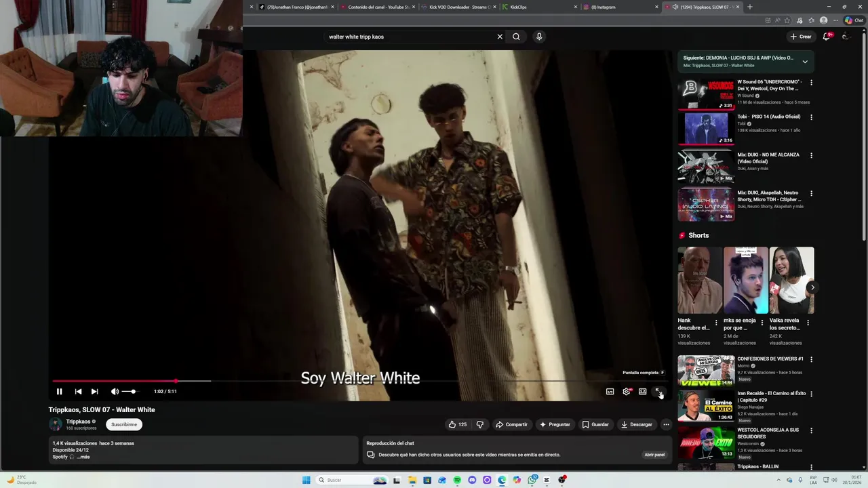
Task: Toggle subtitles in the video player
Action: [x=610, y=392]
